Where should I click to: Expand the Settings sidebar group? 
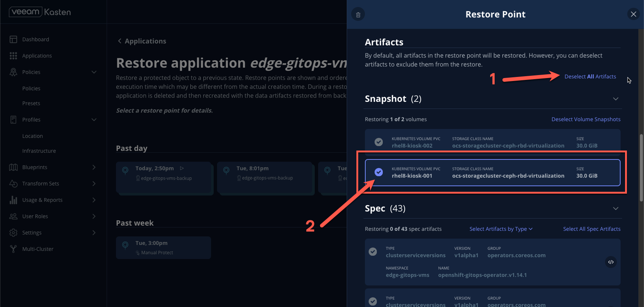94,233
